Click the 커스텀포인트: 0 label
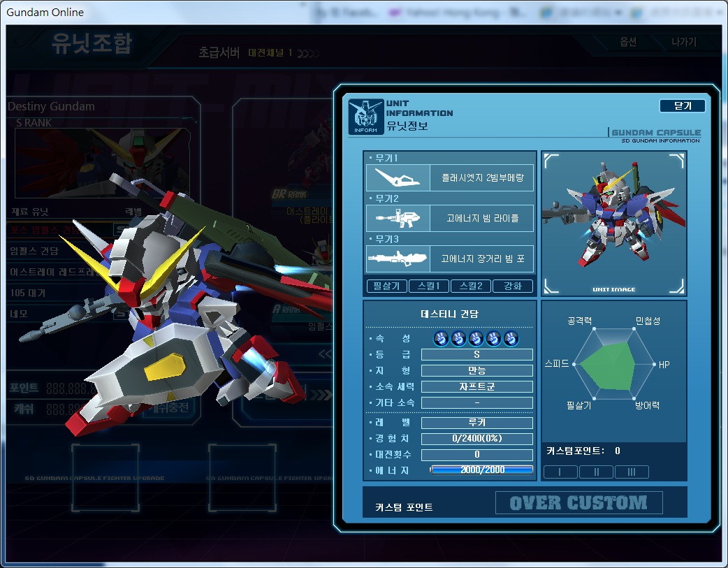Screen dimensions: 728x568 pyautogui.click(x=583, y=451)
